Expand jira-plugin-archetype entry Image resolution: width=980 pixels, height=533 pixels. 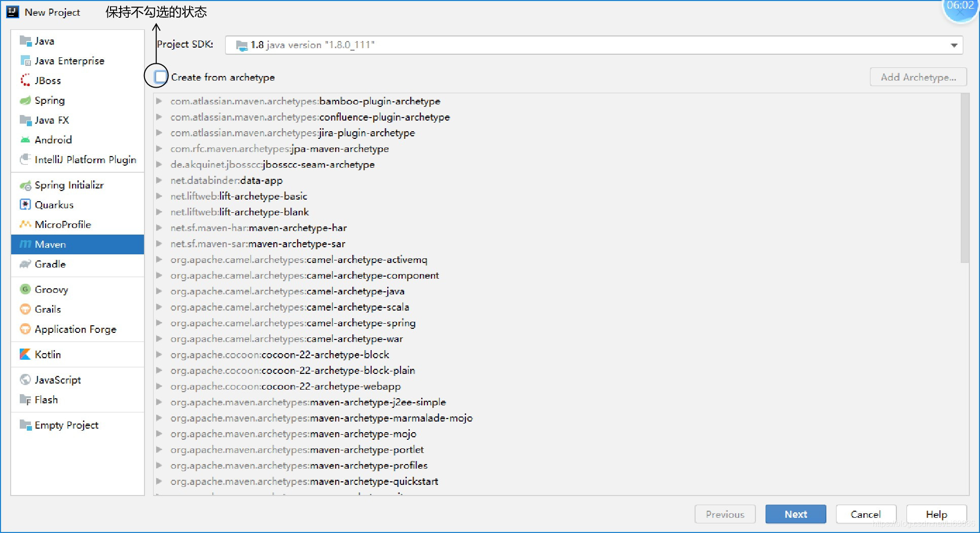point(159,133)
